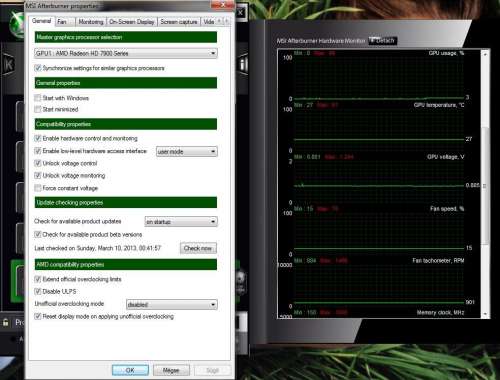This screenshot has height=380, width=500.
Task: Click the profile lock icon
Action: [6, 322]
